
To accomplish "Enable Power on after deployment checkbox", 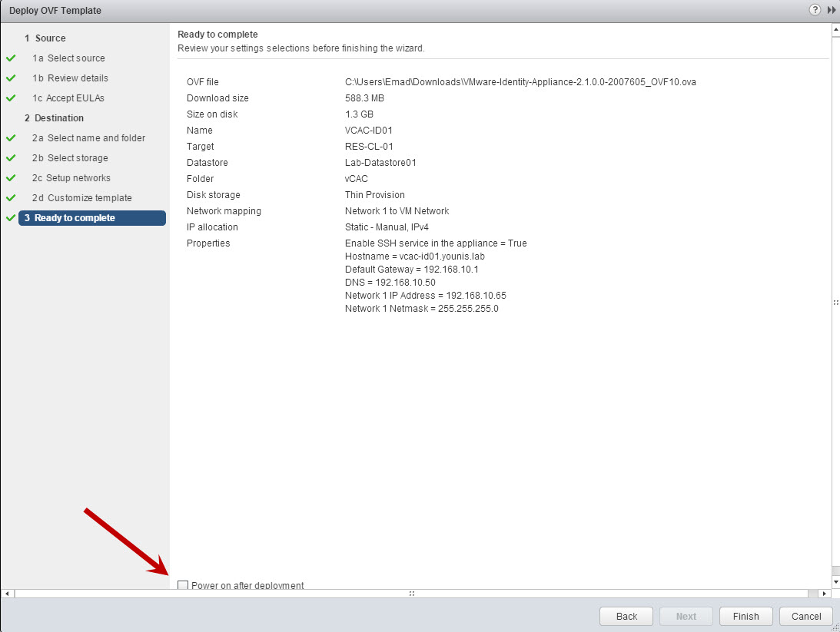I will pos(183,585).
